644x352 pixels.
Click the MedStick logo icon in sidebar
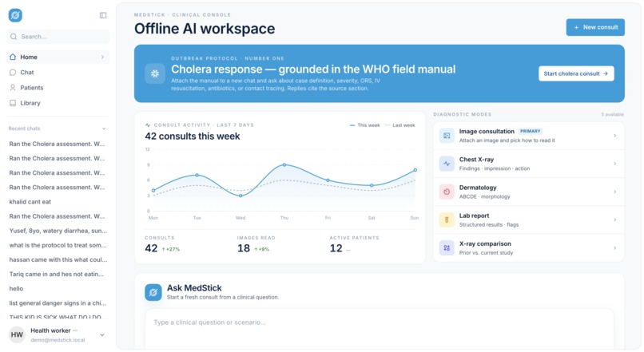(x=15, y=15)
